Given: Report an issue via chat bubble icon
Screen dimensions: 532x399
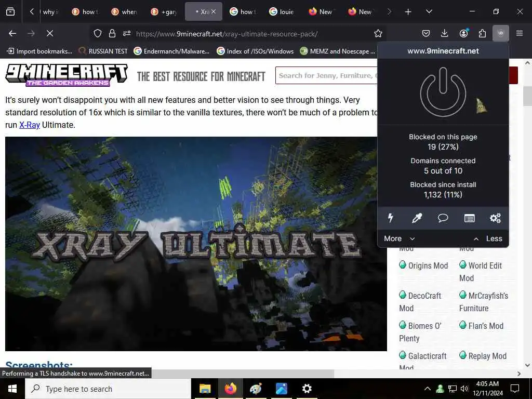Looking at the screenshot, I should coord(443,218).
